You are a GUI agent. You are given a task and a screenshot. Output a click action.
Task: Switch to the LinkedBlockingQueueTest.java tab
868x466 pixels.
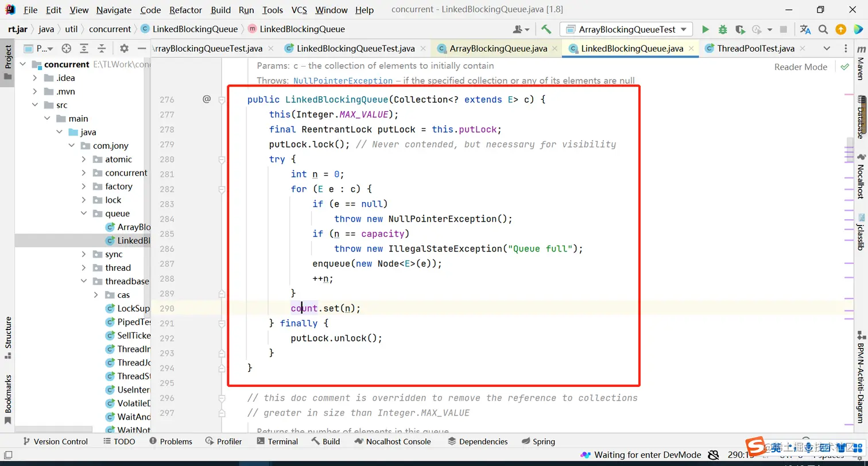tap(355, 49)
